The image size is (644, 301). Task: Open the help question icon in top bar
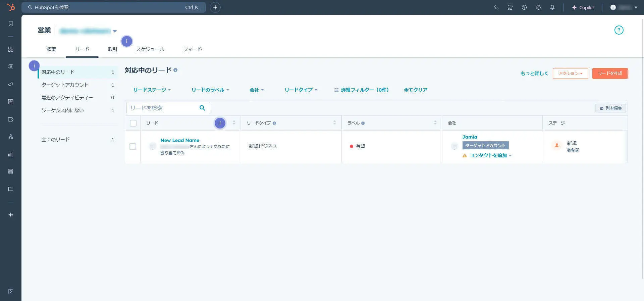[524, 7]
